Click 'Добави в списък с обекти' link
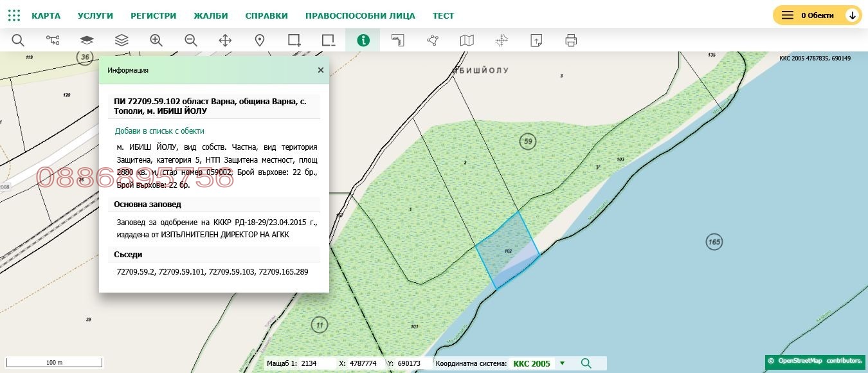The image size is (868, 373). 159,131
